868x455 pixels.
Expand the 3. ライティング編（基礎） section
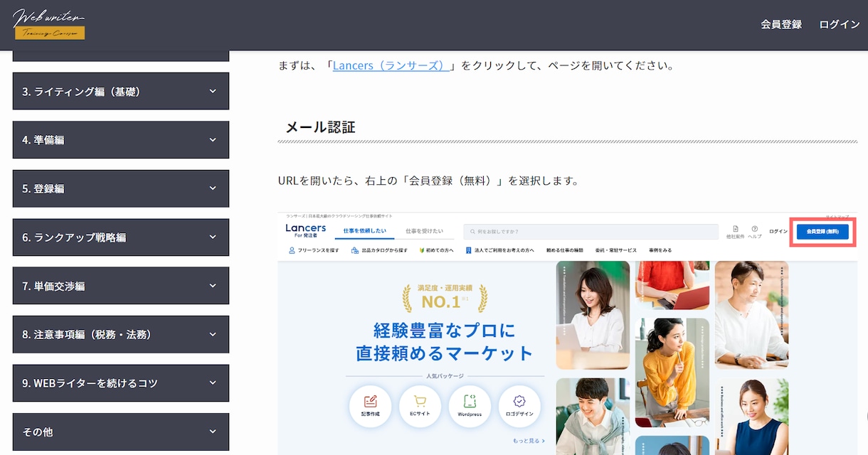point(121,91)
